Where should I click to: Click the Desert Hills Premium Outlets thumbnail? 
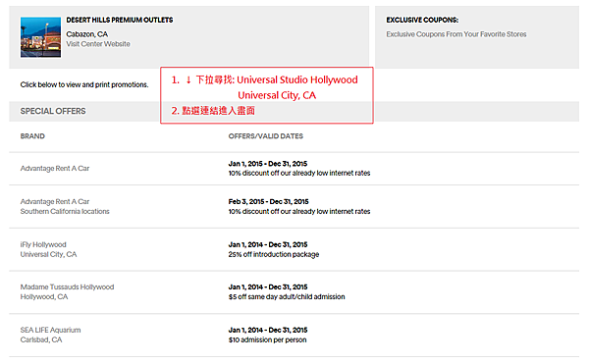40,37
